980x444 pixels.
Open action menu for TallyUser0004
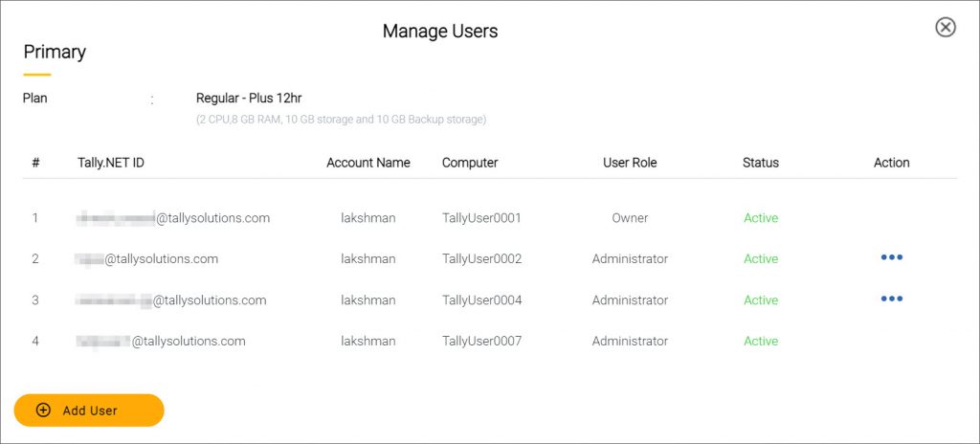pyautogui.click(x=891, y=299)
